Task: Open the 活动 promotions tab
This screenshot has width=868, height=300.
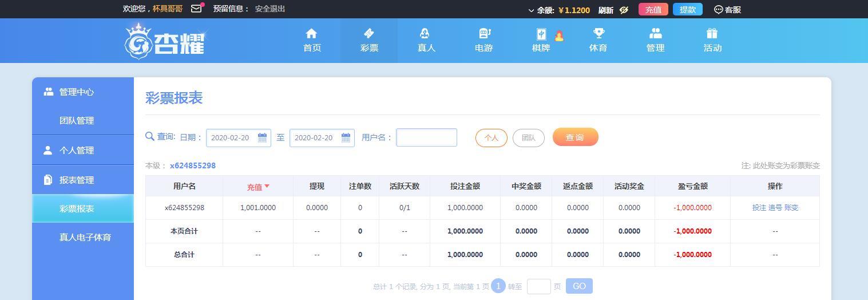Action: (x=712, y=41)
